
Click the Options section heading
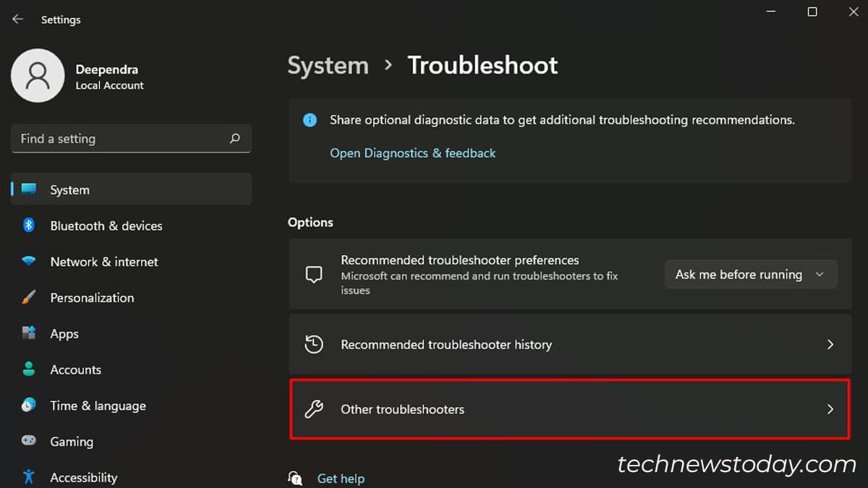click(x=310, y=223)
